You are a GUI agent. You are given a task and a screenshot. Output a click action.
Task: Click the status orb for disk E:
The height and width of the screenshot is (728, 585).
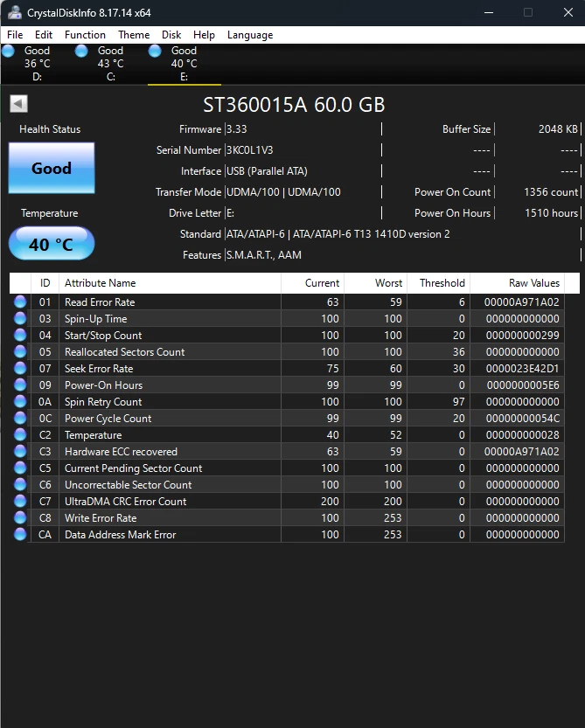(155, 51)
